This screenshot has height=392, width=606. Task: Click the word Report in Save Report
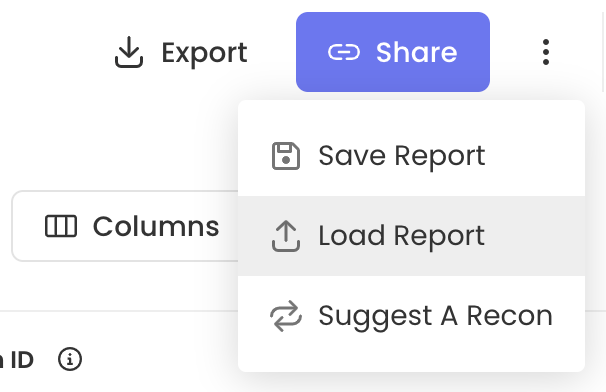[440, 157]
